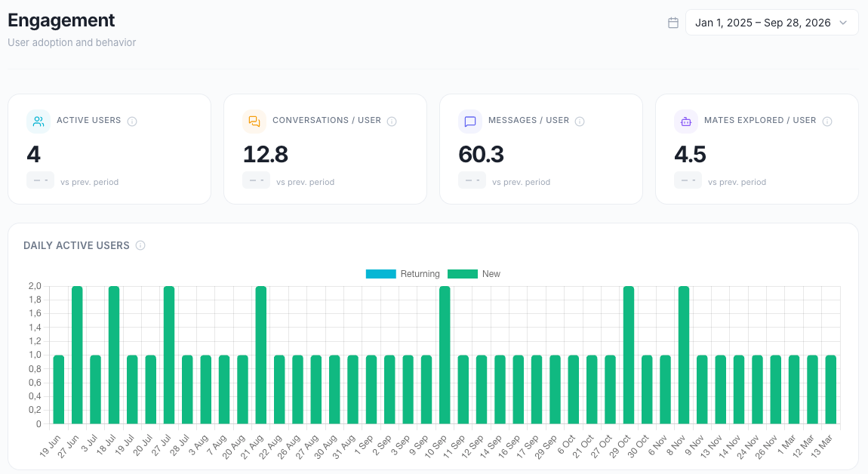
Task: Click the 2,0 y-axis label
Action: tap(35, 286)
